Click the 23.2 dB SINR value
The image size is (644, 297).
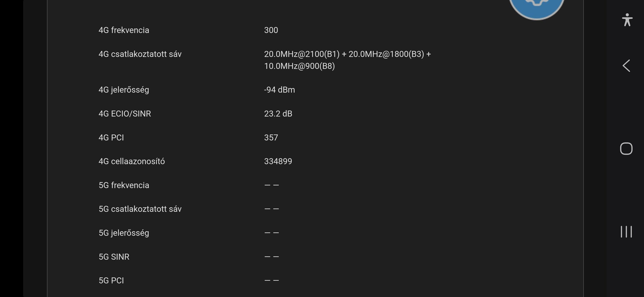[278, 114]
